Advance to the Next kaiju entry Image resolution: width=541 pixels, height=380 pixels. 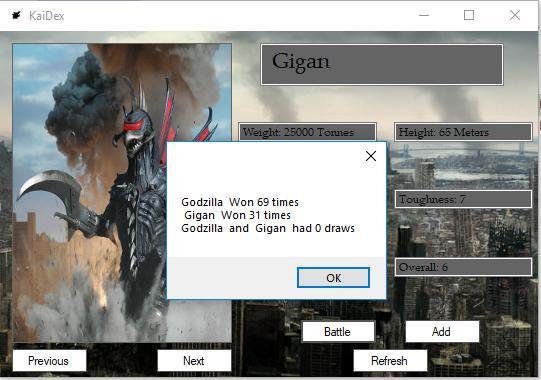pyautogui.click(x=194, y=361)
